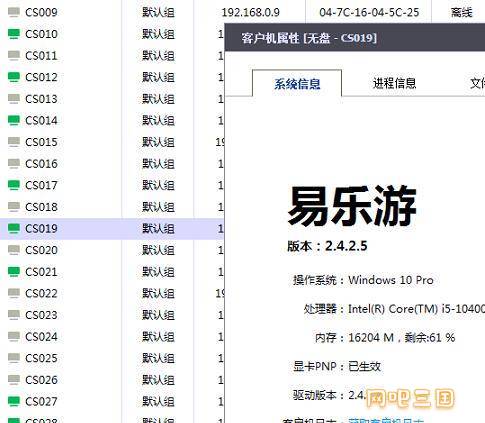Click dialog title 客户机属性 [无盘 - CS019]
This screenshot has height=423, width=485.
309,38
